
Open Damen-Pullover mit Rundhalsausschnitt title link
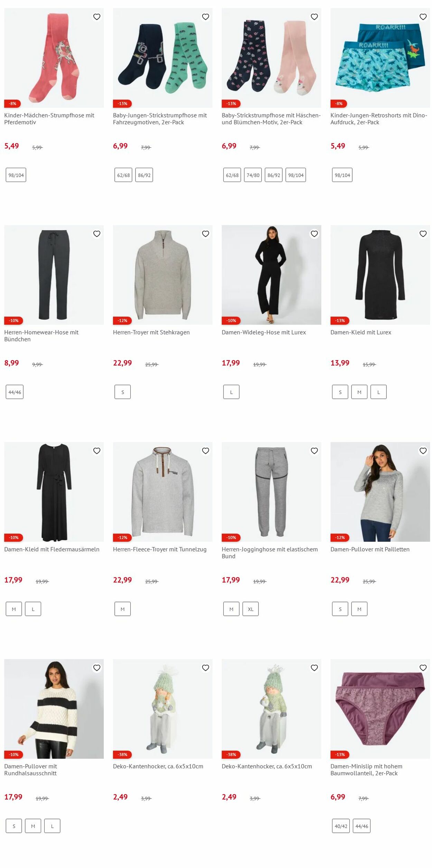31,769
